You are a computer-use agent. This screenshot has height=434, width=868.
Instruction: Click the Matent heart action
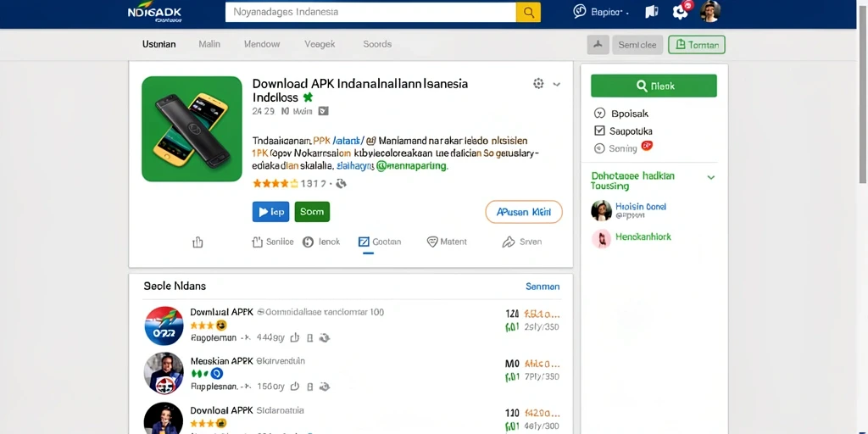(x=447, y=242)
